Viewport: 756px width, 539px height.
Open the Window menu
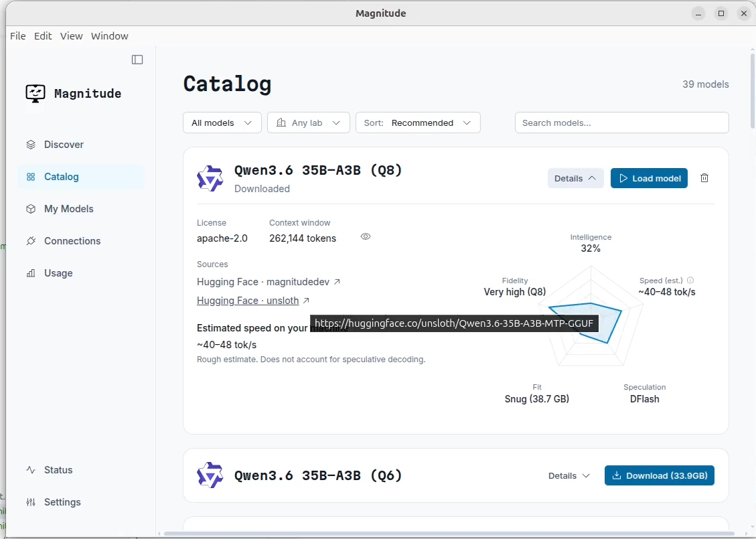tap(109, 36)
